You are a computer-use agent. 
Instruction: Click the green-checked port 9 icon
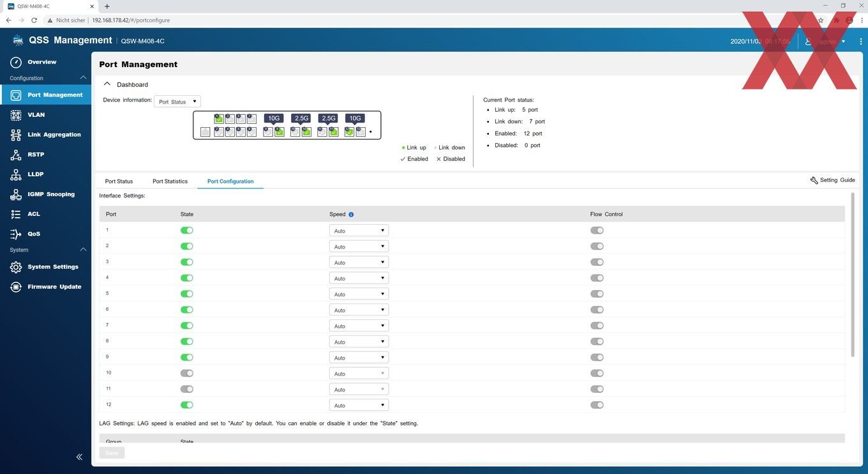tap(280, 132)
